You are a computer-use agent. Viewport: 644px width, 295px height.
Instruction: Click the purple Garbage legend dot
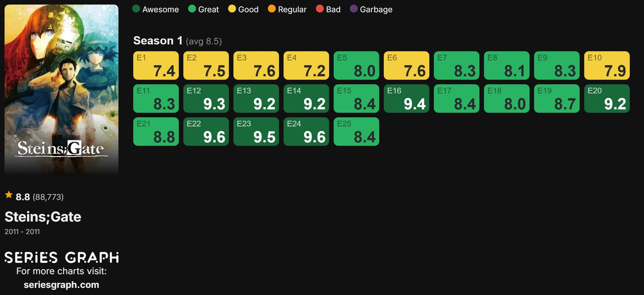click(353, 9)
